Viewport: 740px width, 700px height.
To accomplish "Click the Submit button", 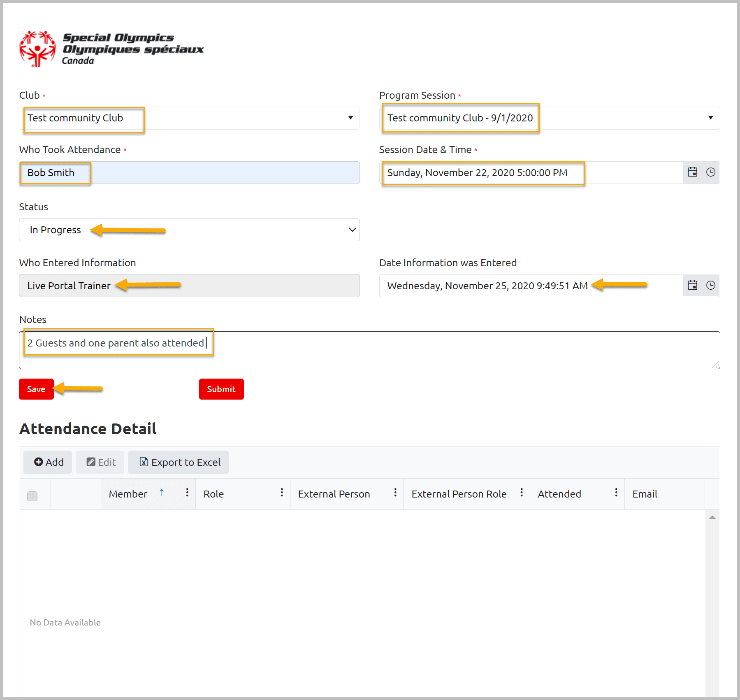I will click(221, 389).
